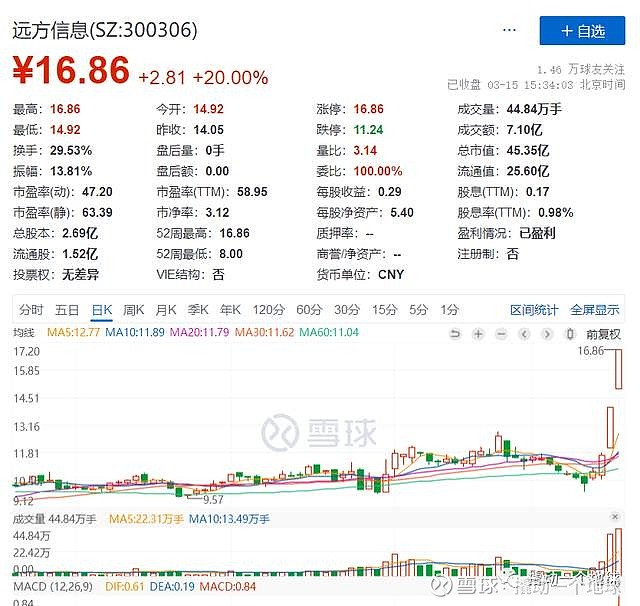The height and width of the screenshot is (606, 640).
Task: Zoom out the K-line chart
Action: [x=501, y=334]
